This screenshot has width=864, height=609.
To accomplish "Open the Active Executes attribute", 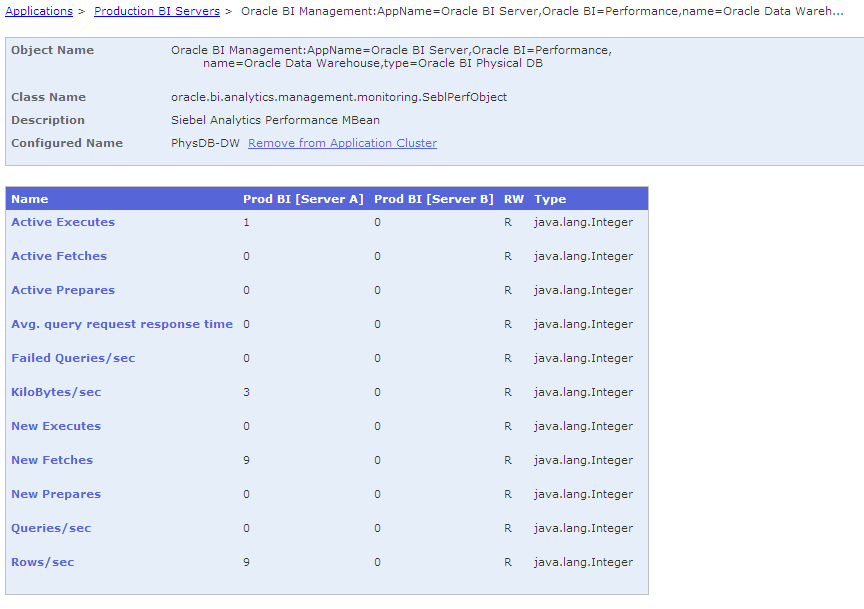I will tap(63, 222).
